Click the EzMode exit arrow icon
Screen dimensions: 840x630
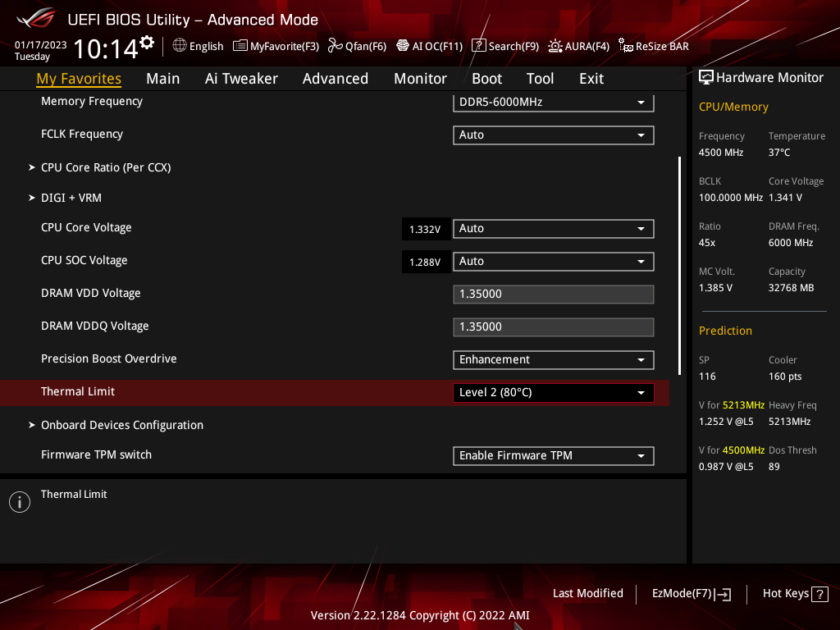coord(723,594)
